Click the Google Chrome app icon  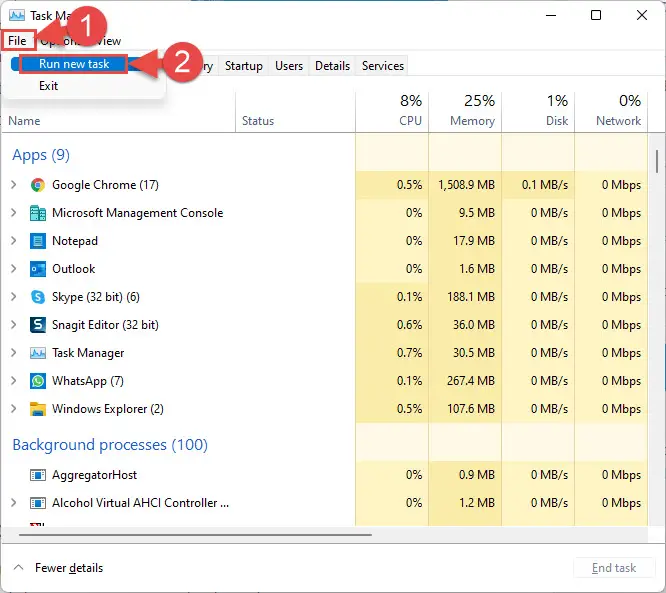click(x=38, y=185)
